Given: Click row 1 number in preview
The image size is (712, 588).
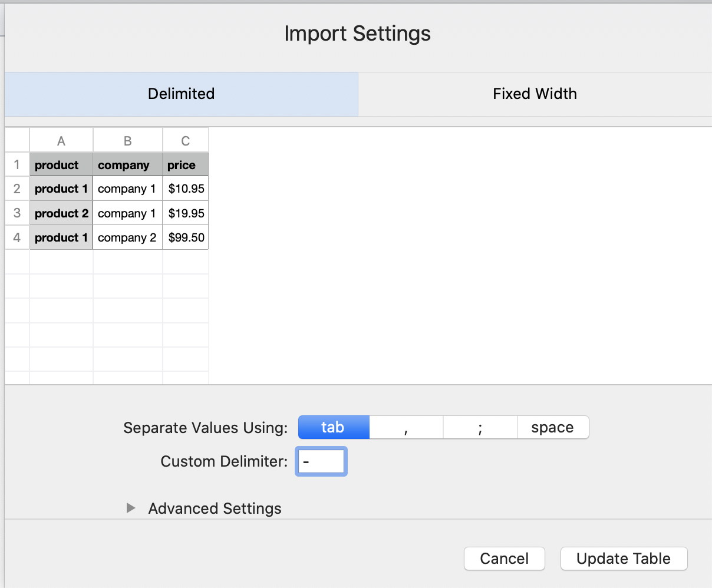Looking at the screenshot, I should coord(17,164).
